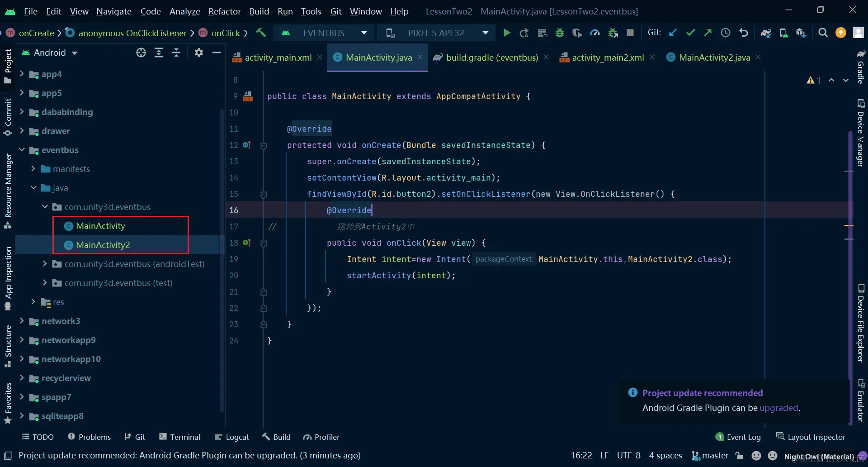Click Git Commit checkmark icon
This screenshot has width=868, height=467.
690,33
